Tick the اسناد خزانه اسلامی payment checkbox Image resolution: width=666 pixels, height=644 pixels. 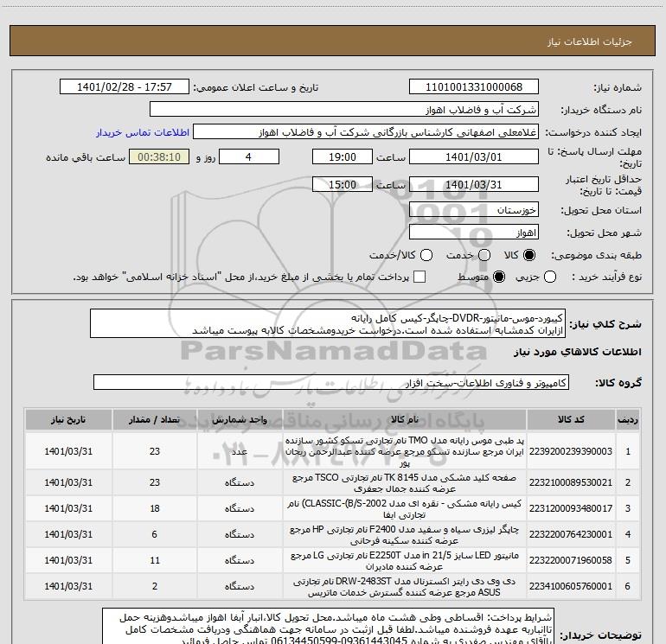coord(419,277)
